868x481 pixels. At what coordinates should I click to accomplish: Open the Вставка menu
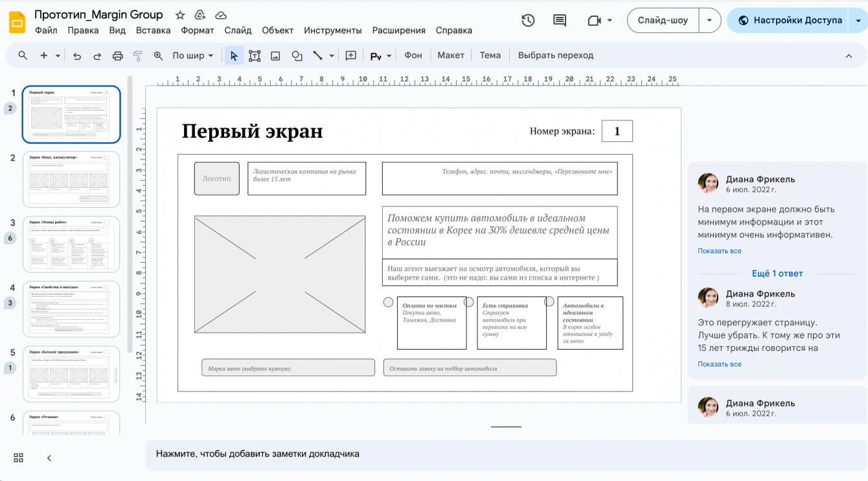coord(154,30)
